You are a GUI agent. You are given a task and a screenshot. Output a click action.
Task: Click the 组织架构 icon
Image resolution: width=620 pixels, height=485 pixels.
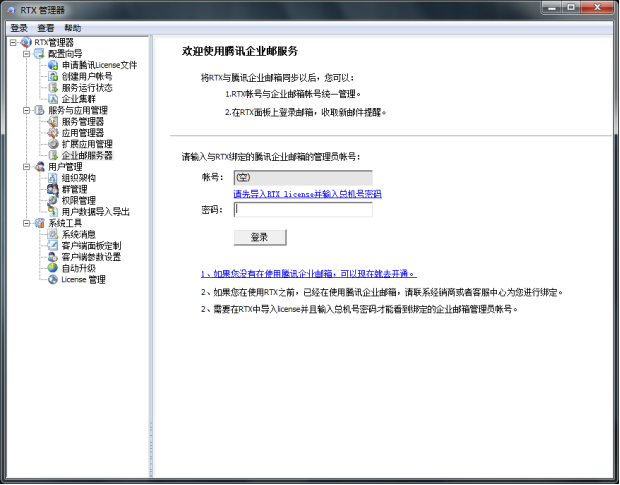pos(53,178)
